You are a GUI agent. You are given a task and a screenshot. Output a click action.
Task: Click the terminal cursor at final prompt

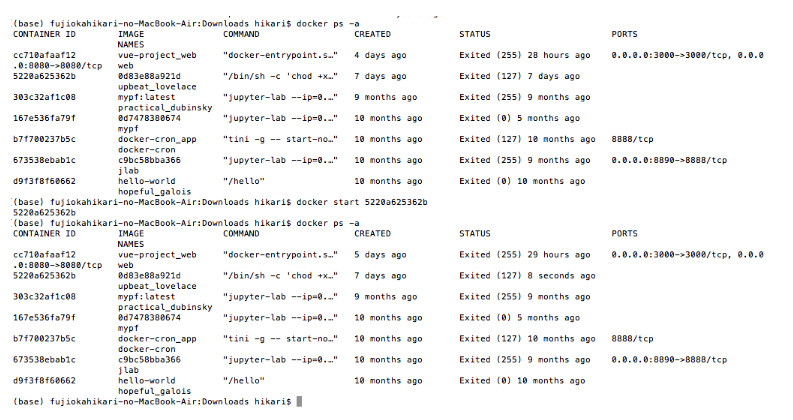tap(299, 402)
